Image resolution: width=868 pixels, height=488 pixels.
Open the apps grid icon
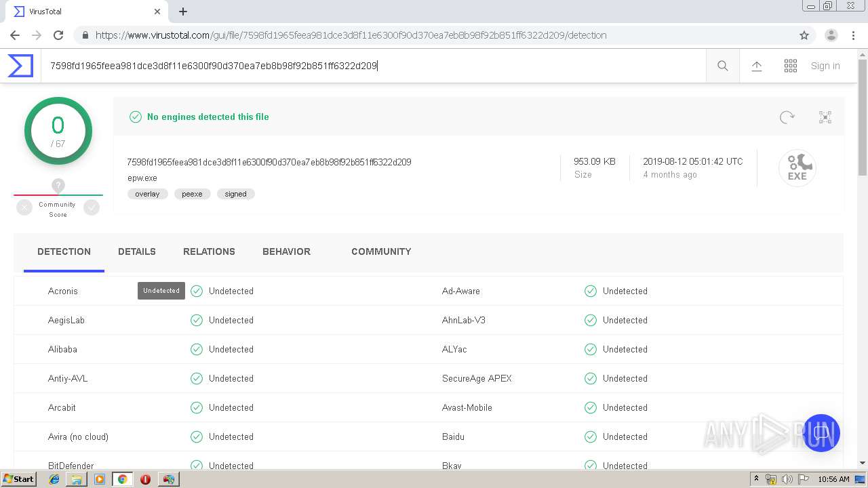[791, 66]
